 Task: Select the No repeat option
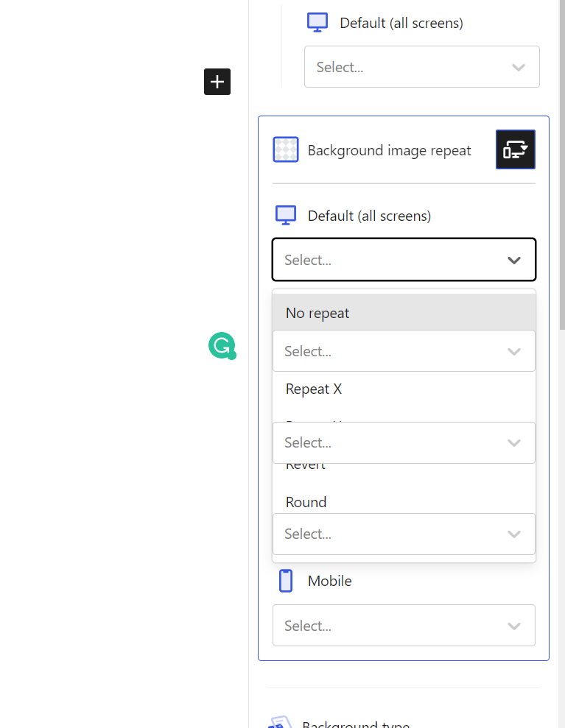pyautogui.click(x=317, y=312)
